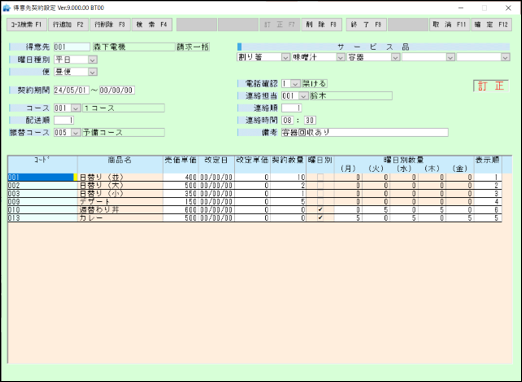Click the 請求一括 label beside 森下電機
Viewport: 522px width, 382px height.
[x=193, y=47]
